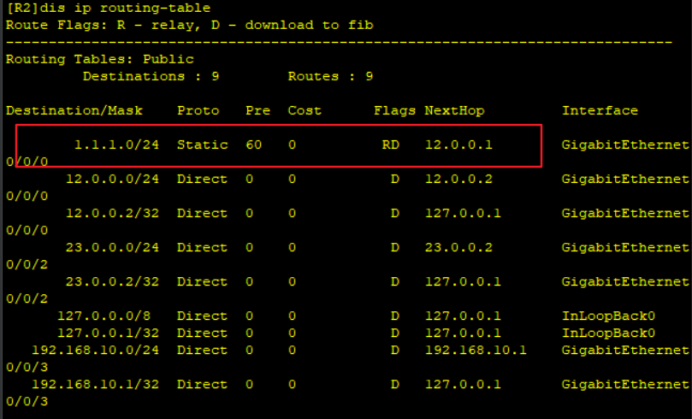Select the 12.0.0.0/24 direct route
Screen dimensions: 692x419
point(112,179)
